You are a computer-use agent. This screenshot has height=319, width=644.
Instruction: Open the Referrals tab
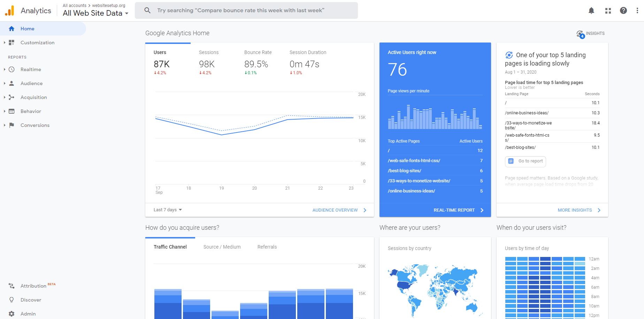pos(267,247)
